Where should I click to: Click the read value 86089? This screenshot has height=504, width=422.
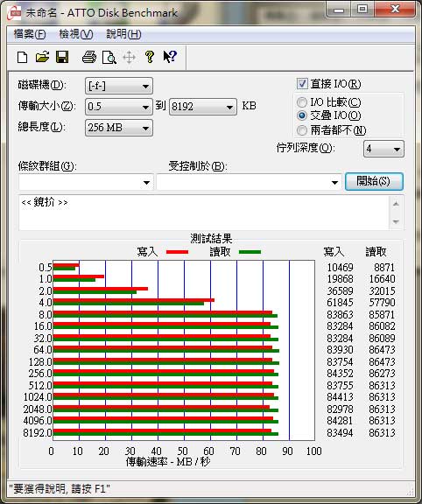tap(382, 338)
